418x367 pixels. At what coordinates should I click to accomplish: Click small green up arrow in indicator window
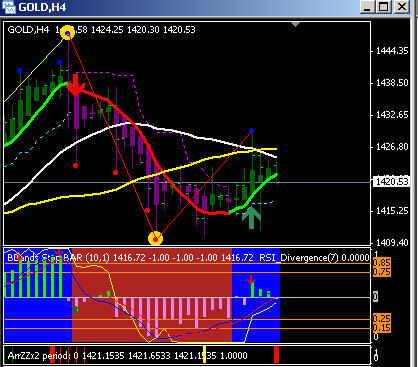(x=76, y=310)
